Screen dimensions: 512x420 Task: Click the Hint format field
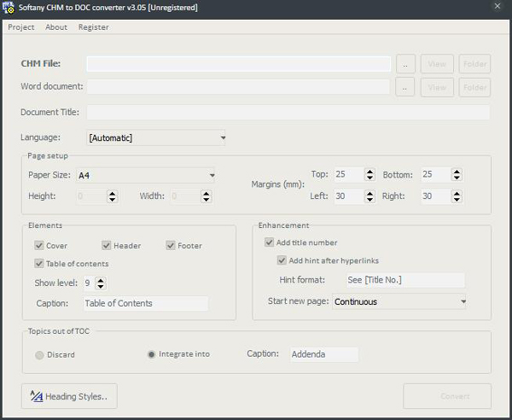(x=405, y=280)
